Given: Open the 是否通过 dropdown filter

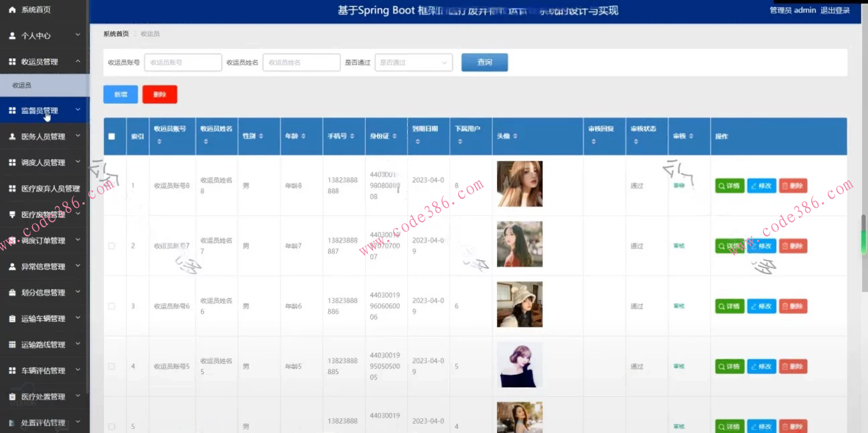Looking at the screenshot, I should [413, 62].
